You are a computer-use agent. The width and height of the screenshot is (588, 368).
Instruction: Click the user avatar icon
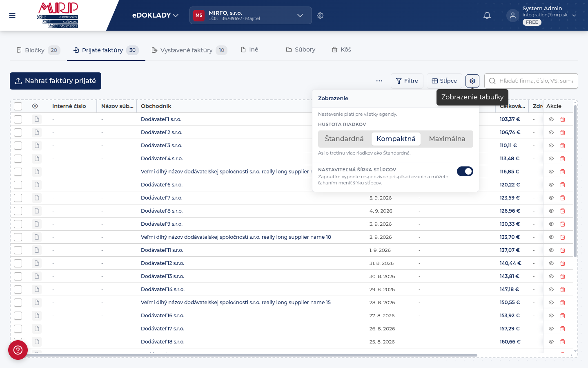click(512, 16)
